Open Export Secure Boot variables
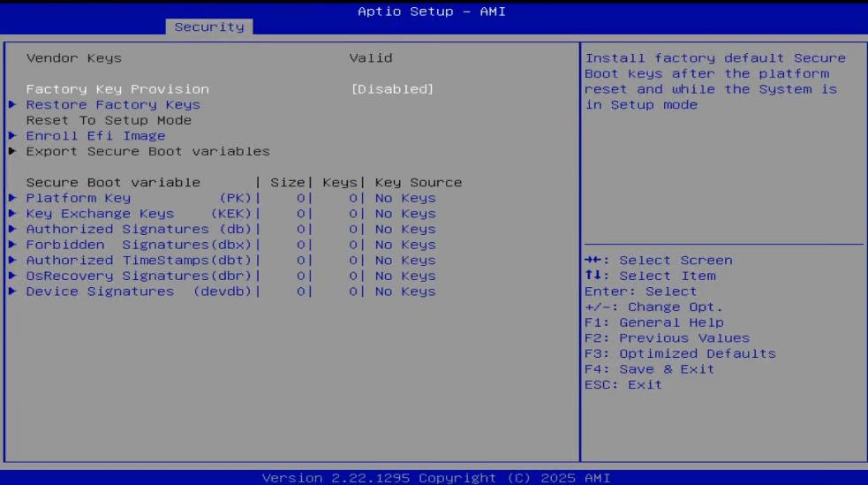This screenshot has width=868, height=485. click(147, 151)
